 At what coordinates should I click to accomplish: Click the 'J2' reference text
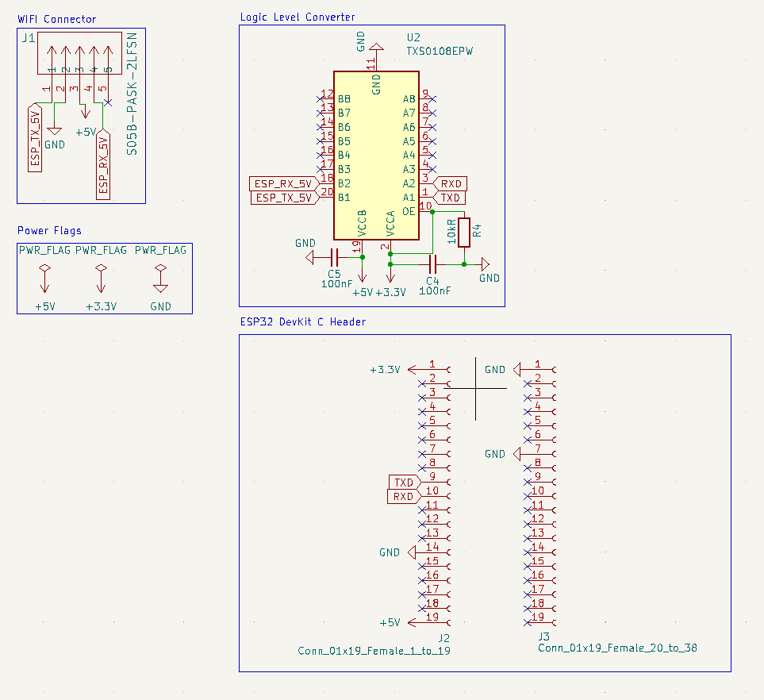(443, 638)
